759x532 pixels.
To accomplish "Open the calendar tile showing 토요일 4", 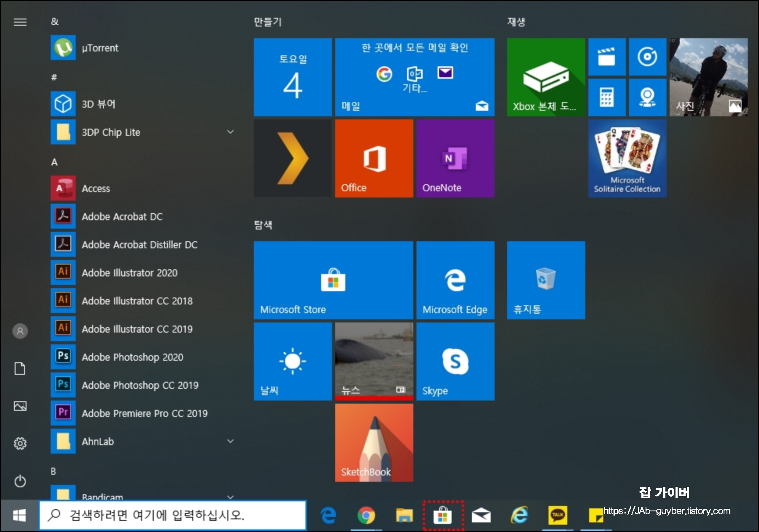I will pyautogui.click(x=293, y=77).
